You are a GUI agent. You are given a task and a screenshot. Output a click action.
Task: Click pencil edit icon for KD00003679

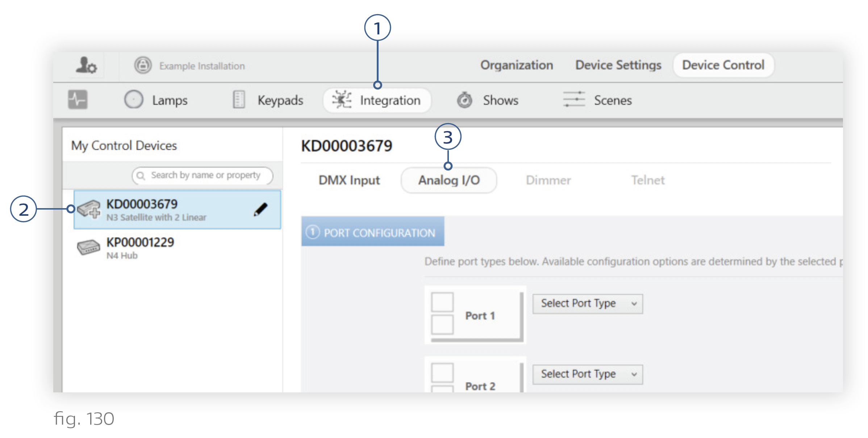[x=260, y=210]
